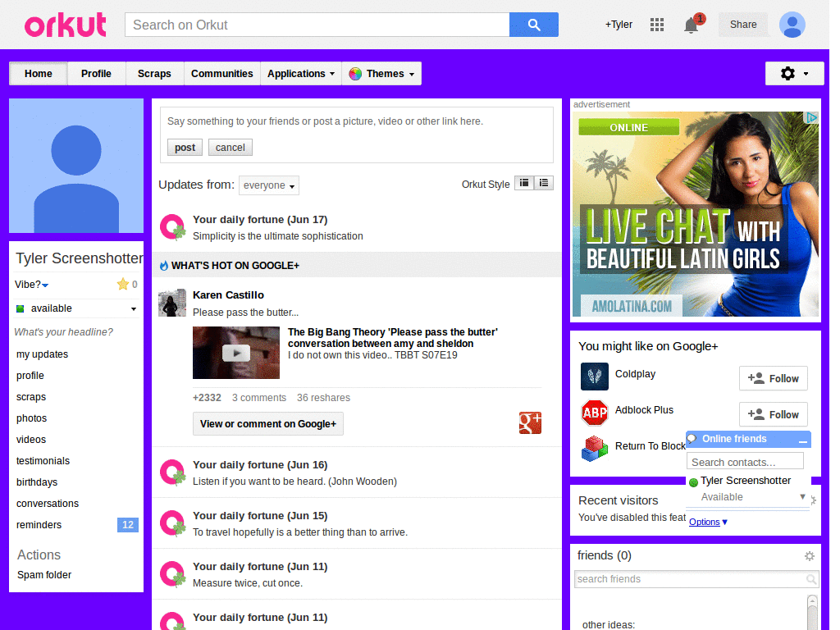This screenshot has width=840, height=630.
Task: Open the Updates from everyone dropdown
Action: click(x=269, y=185)
